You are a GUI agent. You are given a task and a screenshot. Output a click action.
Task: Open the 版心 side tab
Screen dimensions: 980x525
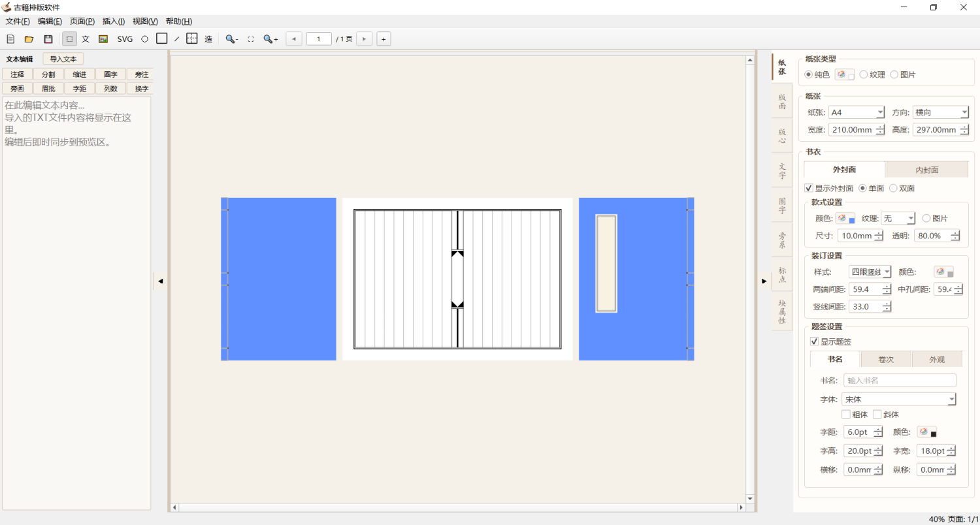(x=782, y=136)
